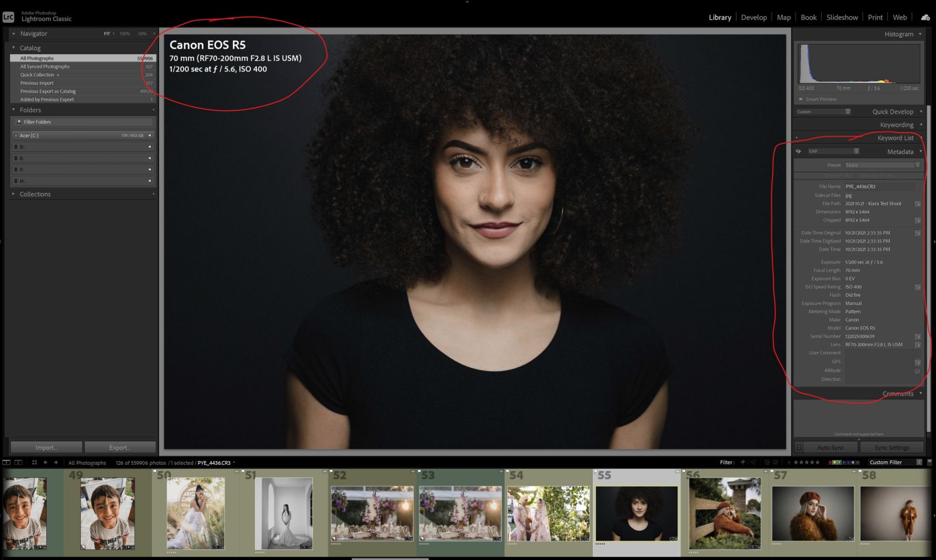Toggle the pick flag filter in the filmstrip
Screen dimensions: 936x560
coord(742,462)
